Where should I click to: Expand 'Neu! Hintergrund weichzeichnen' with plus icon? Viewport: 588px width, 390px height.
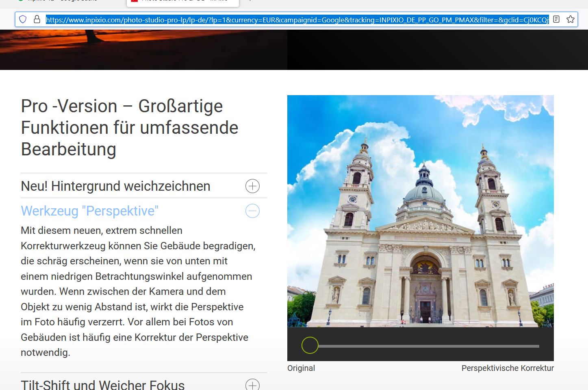(x=252, y=186)
